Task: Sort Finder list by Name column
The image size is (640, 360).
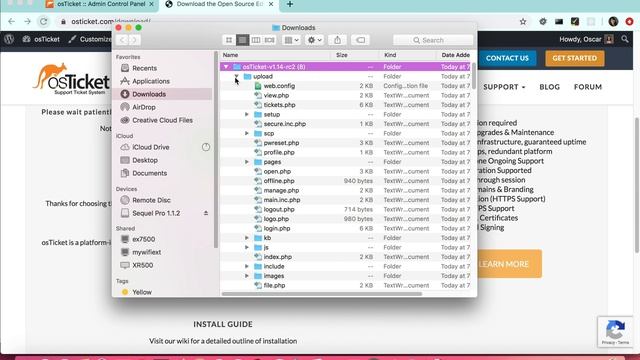Action: coord(275,55)
